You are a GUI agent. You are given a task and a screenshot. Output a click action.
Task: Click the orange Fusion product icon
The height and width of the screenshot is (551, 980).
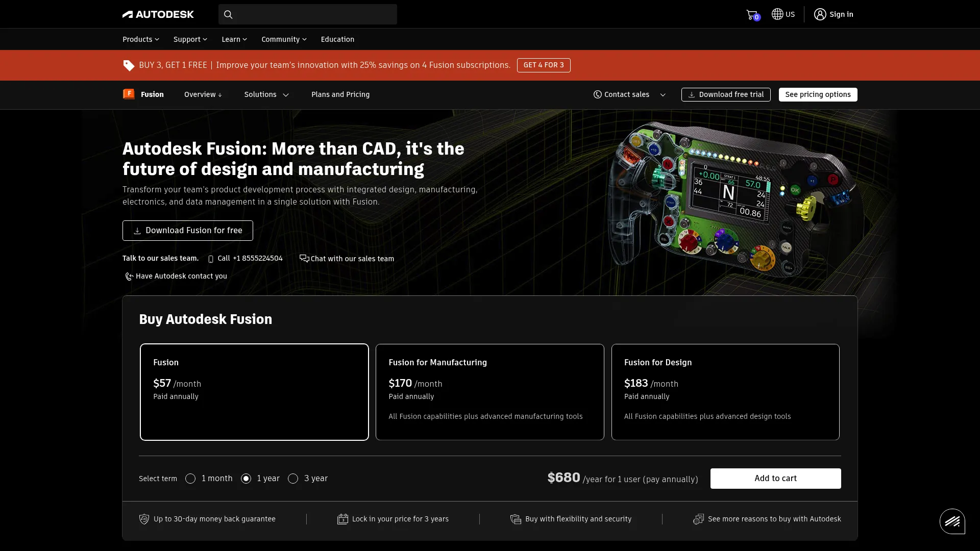(129, 94)
